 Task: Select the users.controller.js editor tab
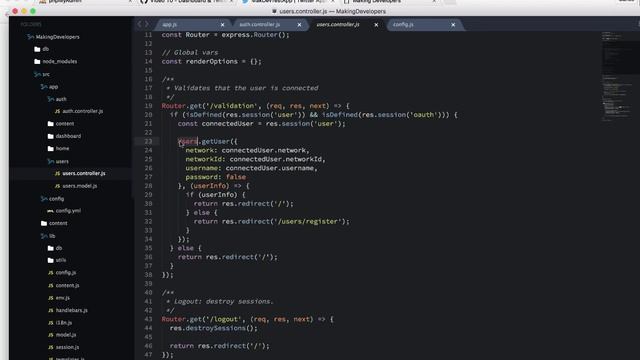click(338, 25)
